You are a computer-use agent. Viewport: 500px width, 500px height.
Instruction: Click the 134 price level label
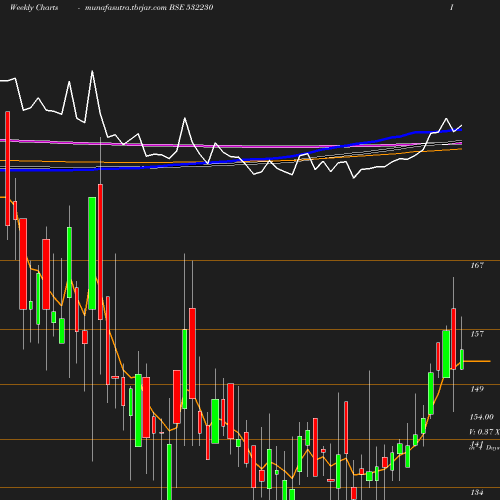coord(477,492)
